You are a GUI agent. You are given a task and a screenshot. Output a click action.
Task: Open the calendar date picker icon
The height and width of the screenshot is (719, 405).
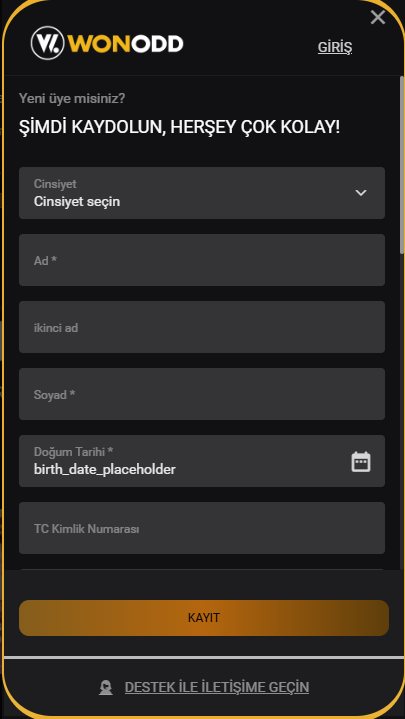click(x=361, y=462)
